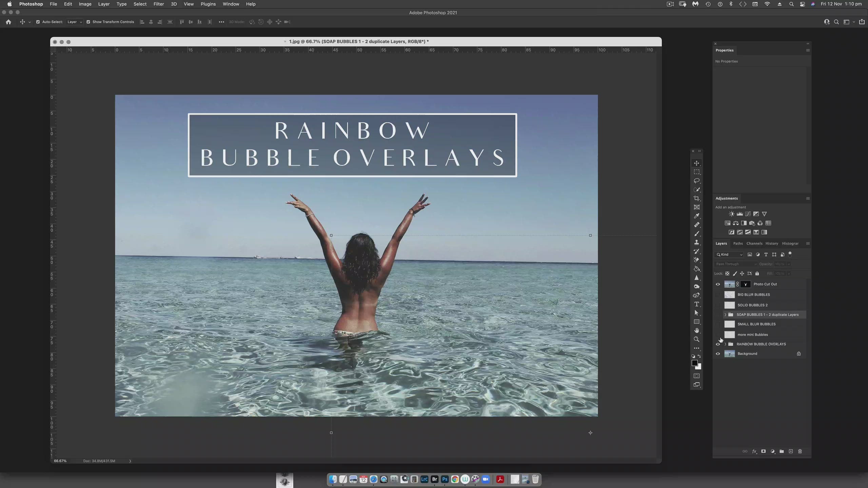Click the Create new group folder icon
The height and width of the screenshot is (488, 868).
pos(782,451)
